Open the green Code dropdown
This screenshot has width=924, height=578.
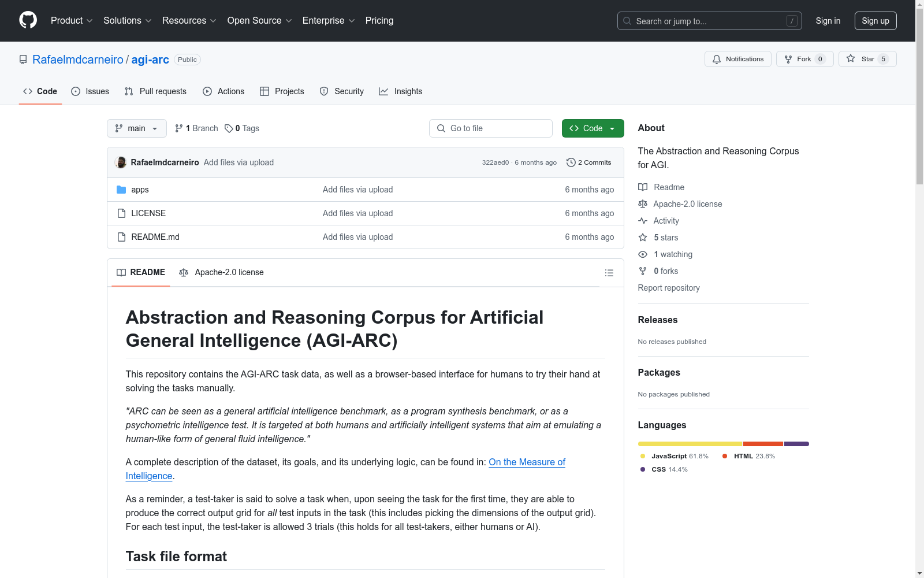point(593,128)
